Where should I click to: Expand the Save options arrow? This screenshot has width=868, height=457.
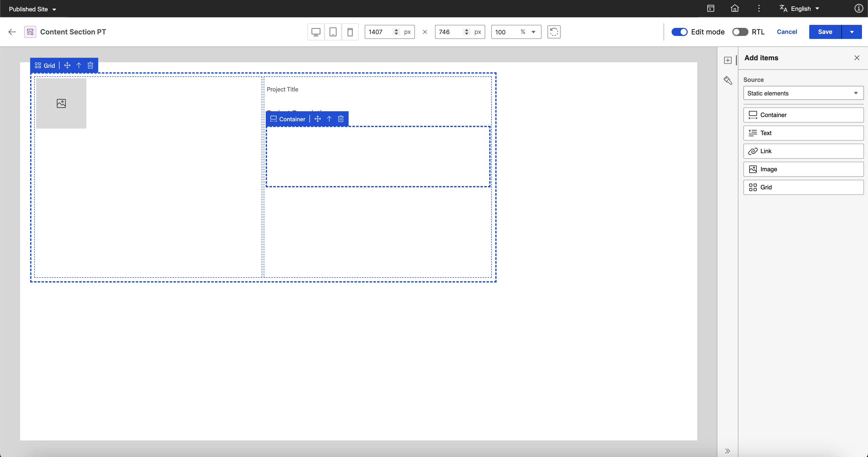851,32
